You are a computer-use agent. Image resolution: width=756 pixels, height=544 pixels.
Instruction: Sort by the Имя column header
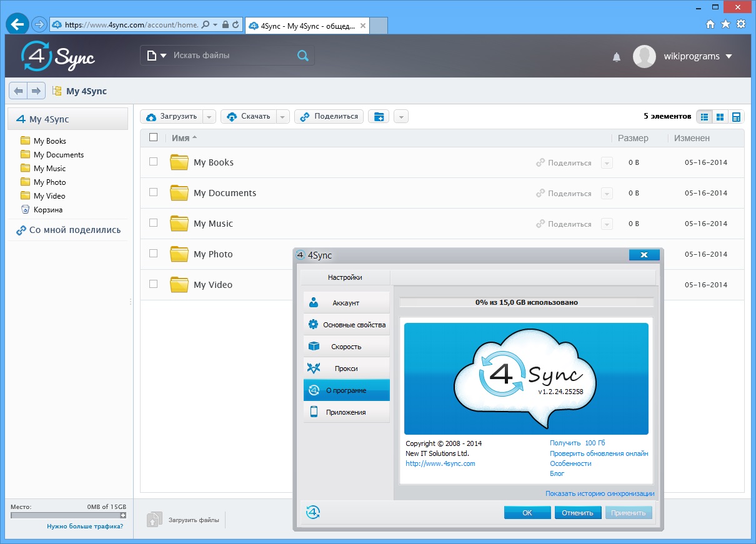coord(181,138)
